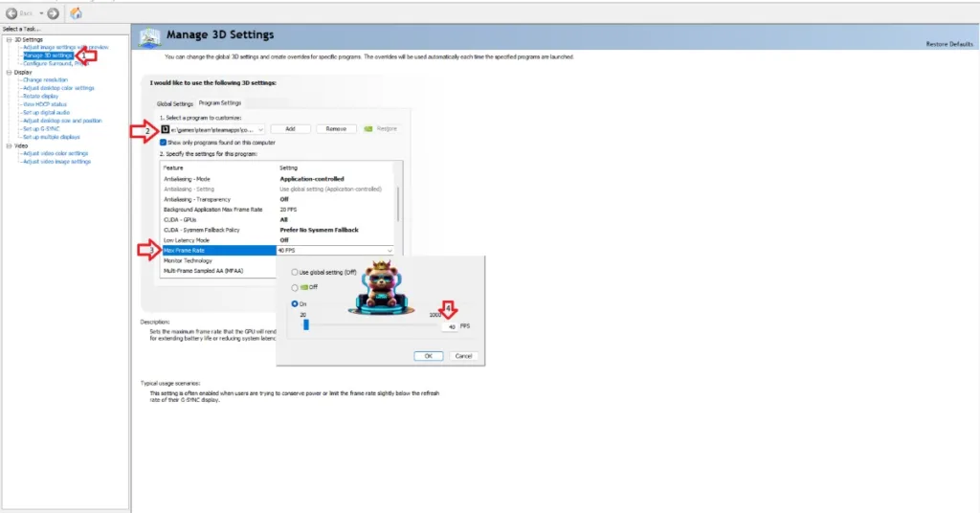This screenshot has height=513, width=980.
Task: Open the Back history dropdown arrow
Action: pyautogui.click(x=39, y=13)
